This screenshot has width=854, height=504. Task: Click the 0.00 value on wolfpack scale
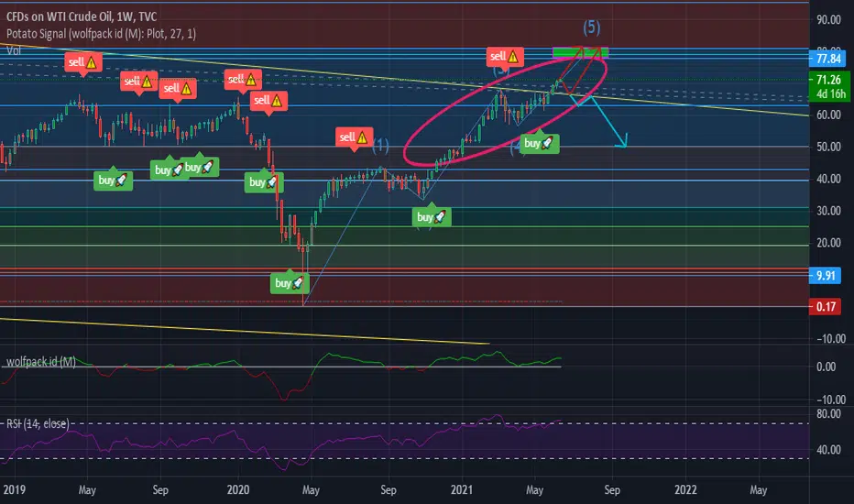click(827, 367)
